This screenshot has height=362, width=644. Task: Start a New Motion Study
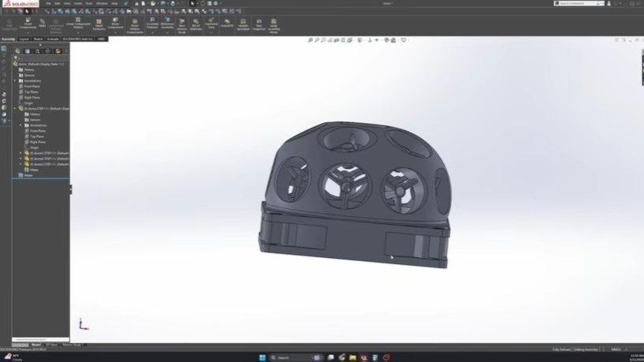182,26
